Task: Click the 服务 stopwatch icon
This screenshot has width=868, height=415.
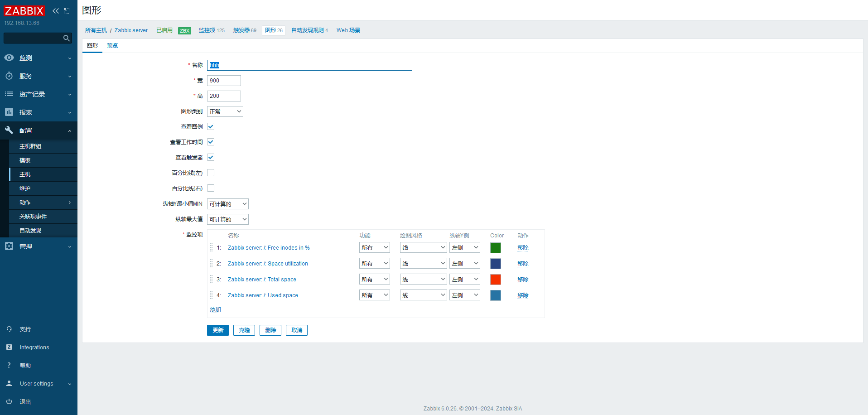Action: tap(9, 76)
